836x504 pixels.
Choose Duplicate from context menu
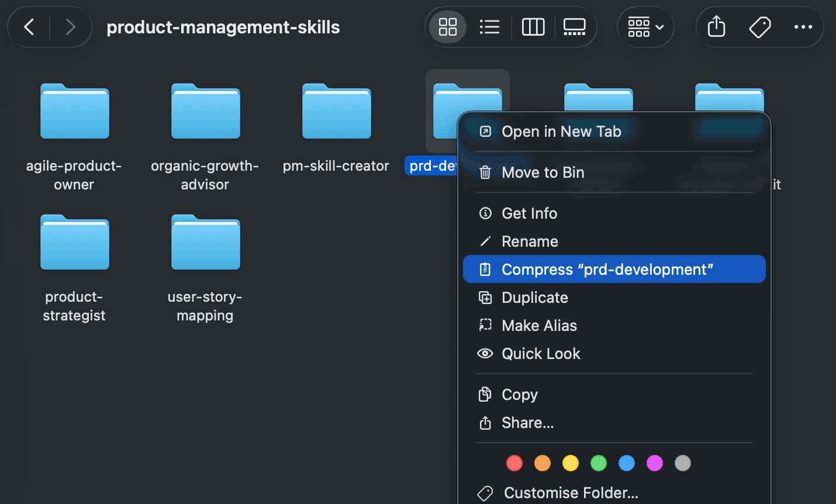(x=614, y=298)
